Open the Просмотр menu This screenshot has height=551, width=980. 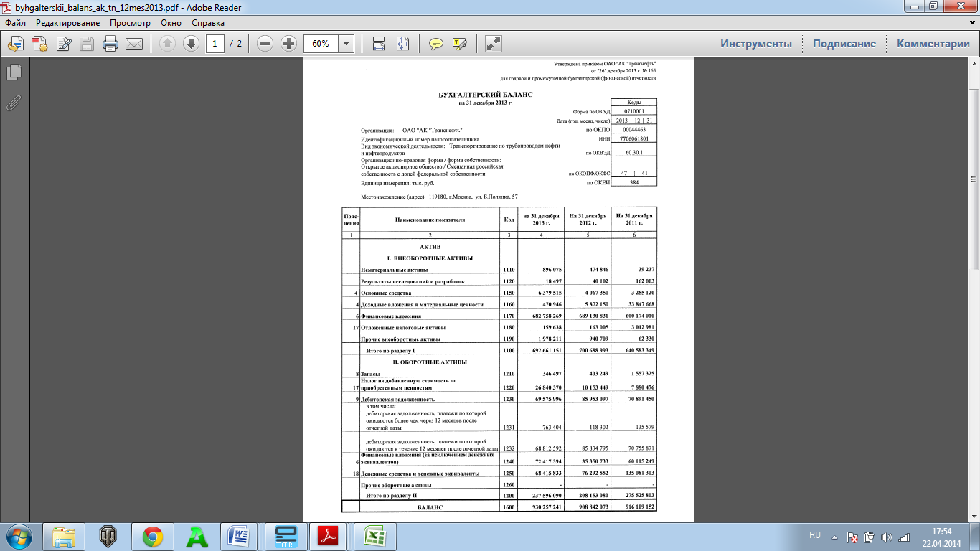tap(130, 23)
